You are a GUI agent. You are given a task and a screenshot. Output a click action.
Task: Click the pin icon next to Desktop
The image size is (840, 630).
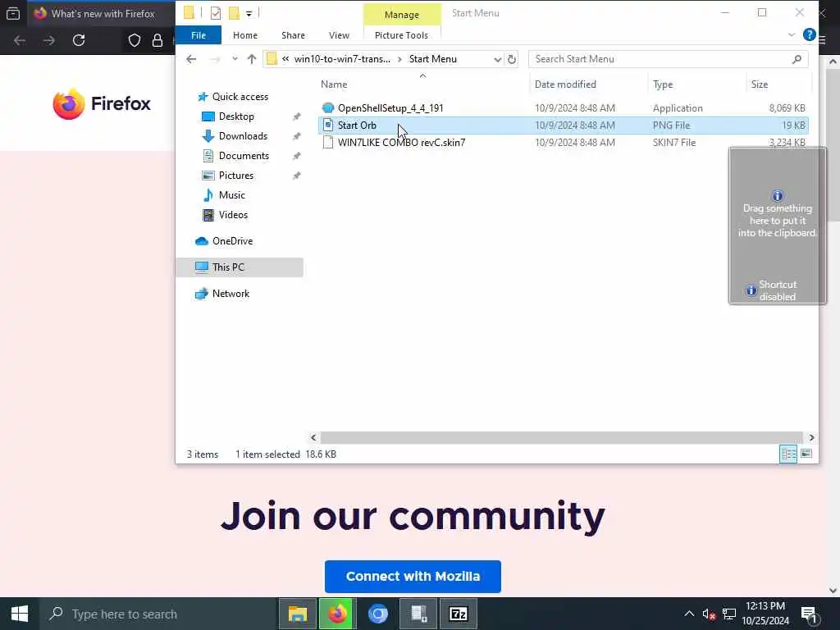tap(296, 116)
